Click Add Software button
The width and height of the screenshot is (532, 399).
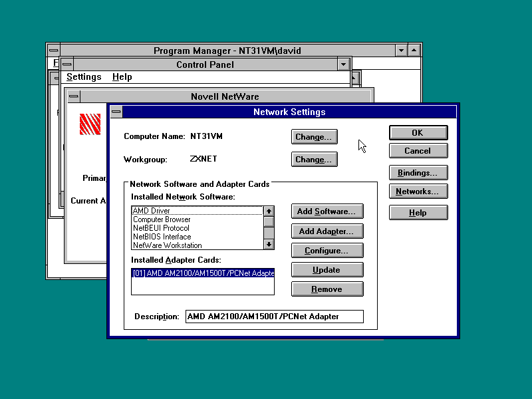click(327, 211)
